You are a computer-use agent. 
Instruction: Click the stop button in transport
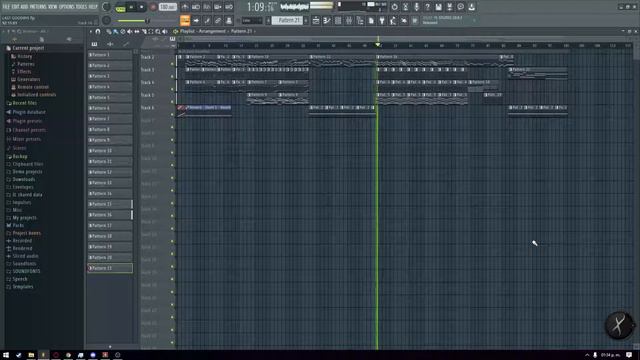(x=142, y=7)
